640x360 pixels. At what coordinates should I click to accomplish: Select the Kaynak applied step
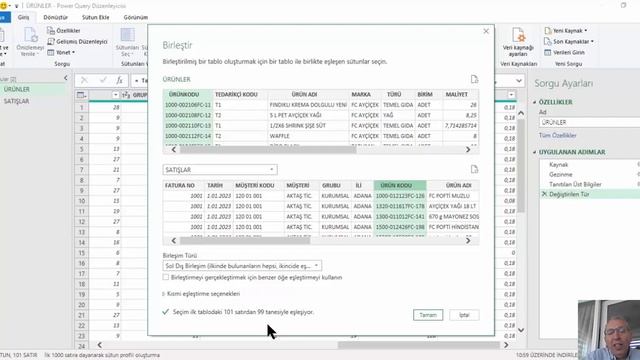click(558, 164)
